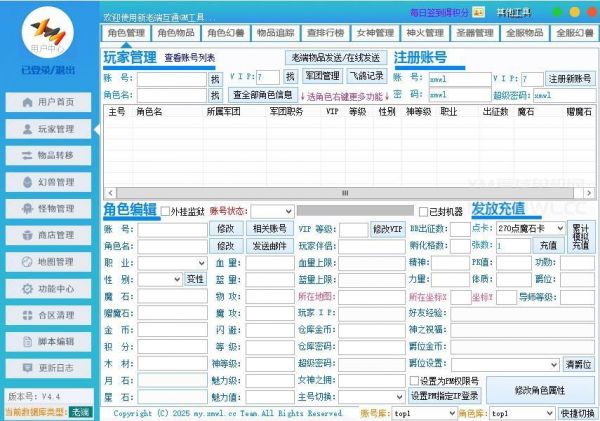Open 地图管理 map icon in sidebar
600x421 pixels.
point(27,262)
